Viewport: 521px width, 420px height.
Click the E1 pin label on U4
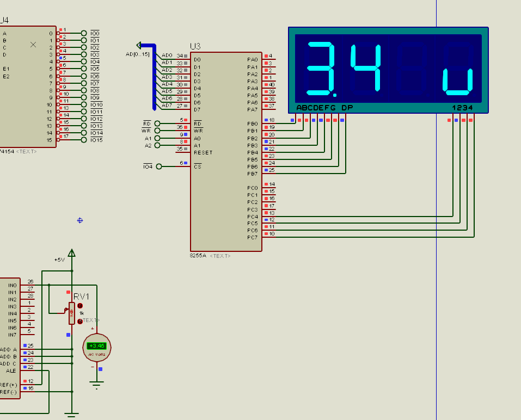6,69
